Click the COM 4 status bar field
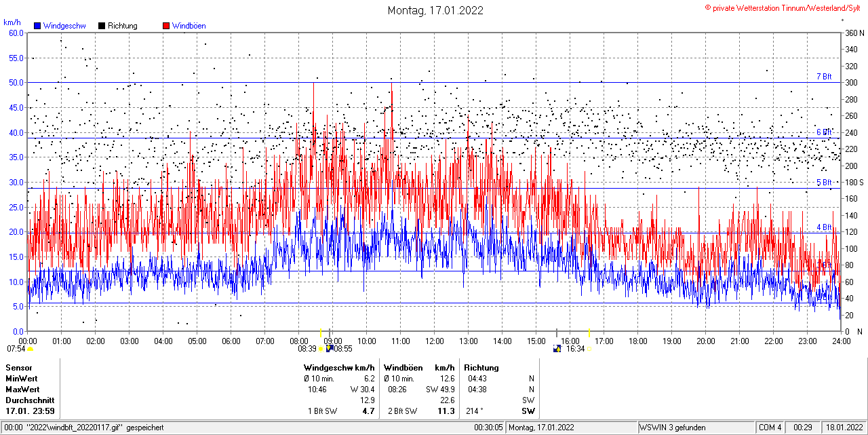The width and height of the screenshot is (868, 435). [770, 428]
